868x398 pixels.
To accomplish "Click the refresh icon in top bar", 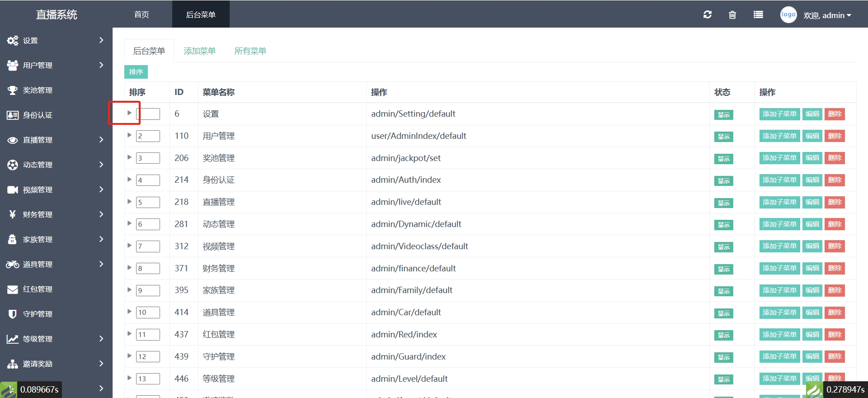I will coord(708,14).
